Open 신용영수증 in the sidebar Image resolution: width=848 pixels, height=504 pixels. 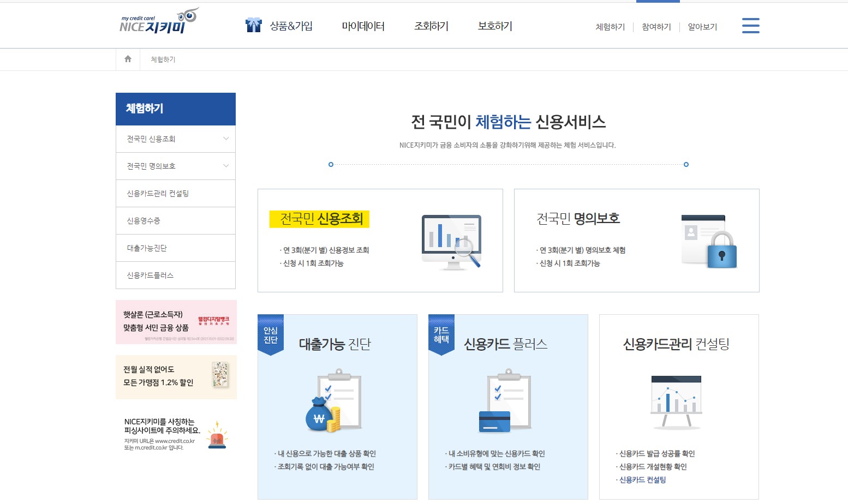pyautogui.click(x=176, y=221)
